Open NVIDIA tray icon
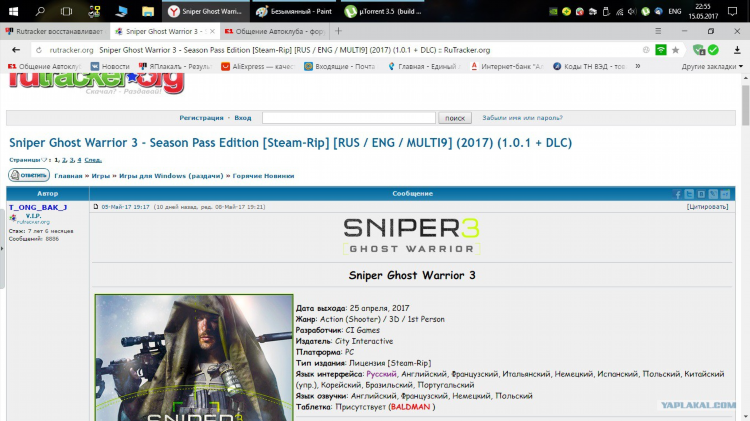 553,11
